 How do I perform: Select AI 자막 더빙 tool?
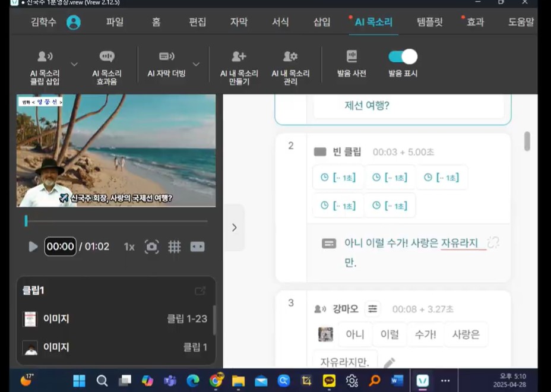(x=166, y=57)
